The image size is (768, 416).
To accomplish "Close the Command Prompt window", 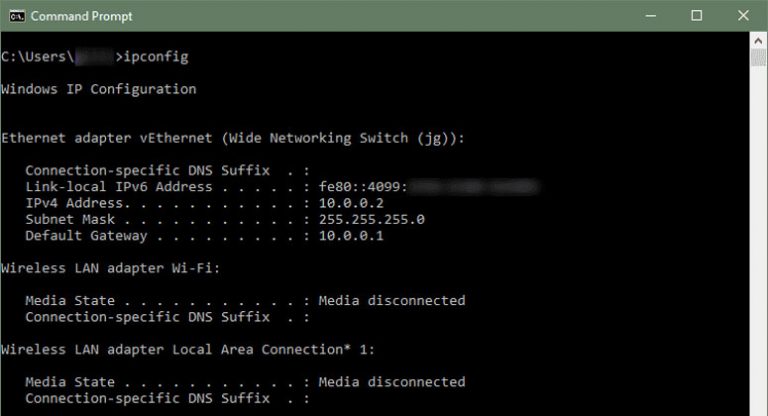I will point(743,16).
